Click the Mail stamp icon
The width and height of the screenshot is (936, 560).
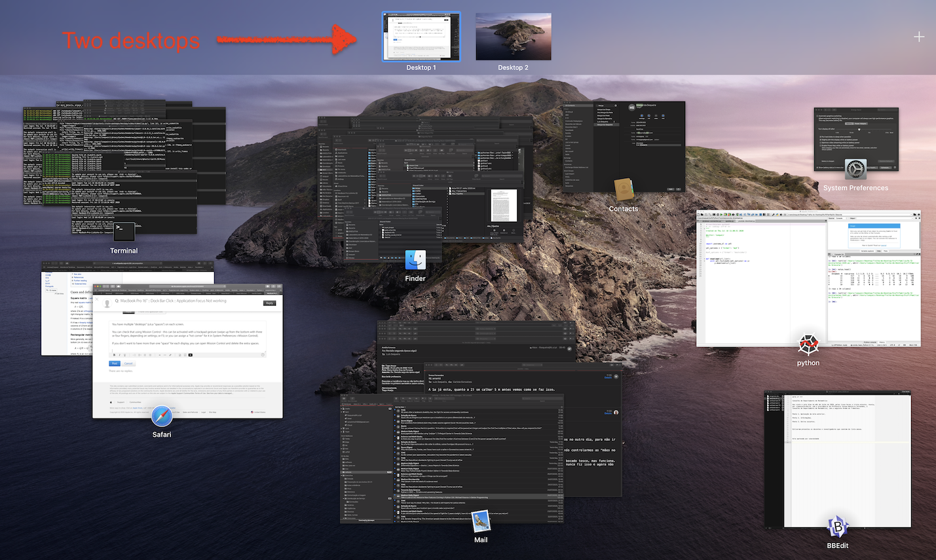(481, 521)
